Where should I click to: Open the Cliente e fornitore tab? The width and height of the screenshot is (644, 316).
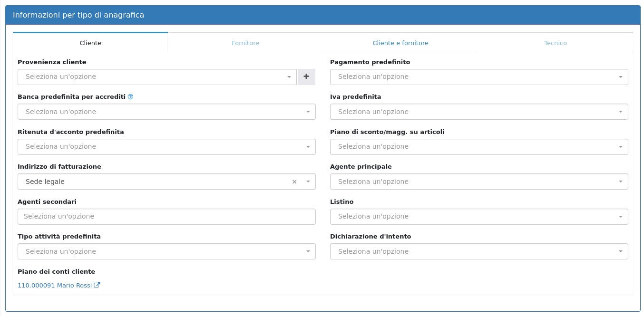coord(400,43)
